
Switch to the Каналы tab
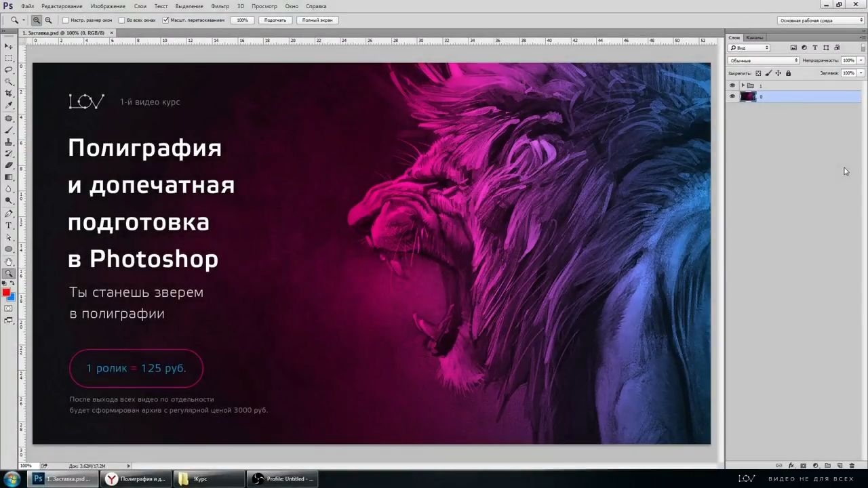pos(754,37)
